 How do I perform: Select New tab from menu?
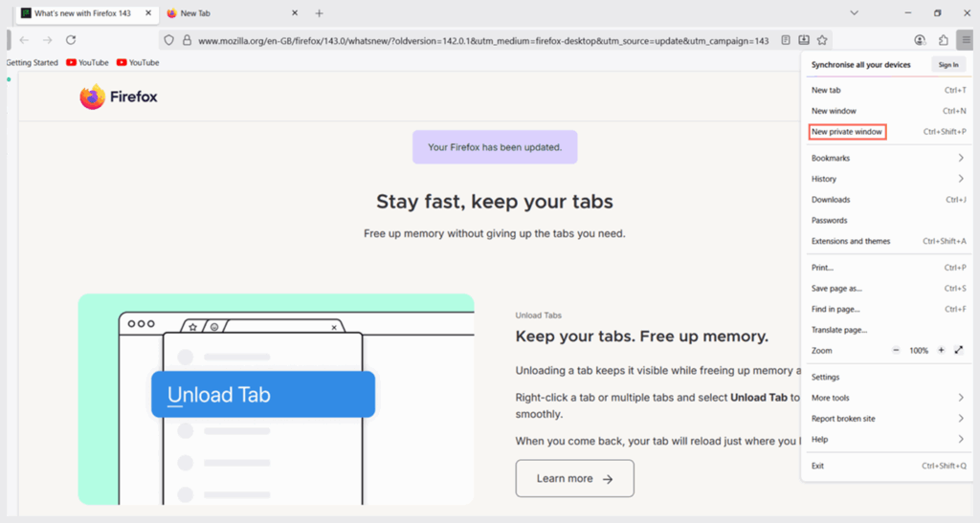(x=888, y=90)
